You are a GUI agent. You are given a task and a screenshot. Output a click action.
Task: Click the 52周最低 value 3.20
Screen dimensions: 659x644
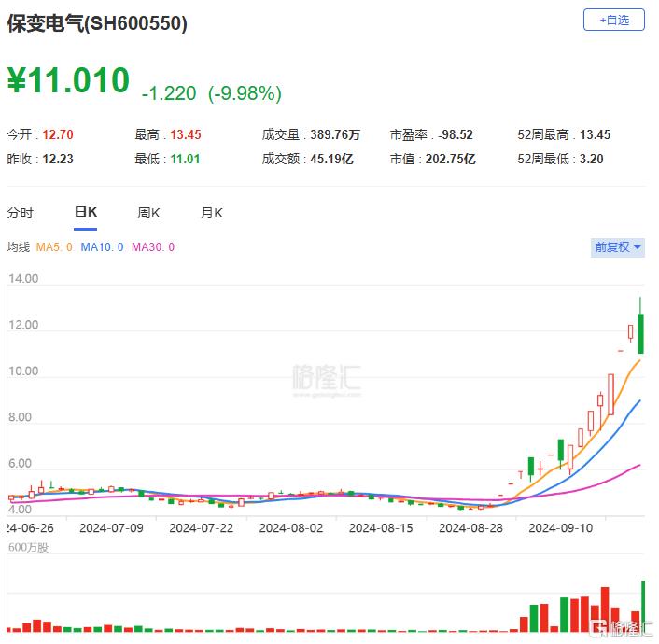[x=592, y=159]
